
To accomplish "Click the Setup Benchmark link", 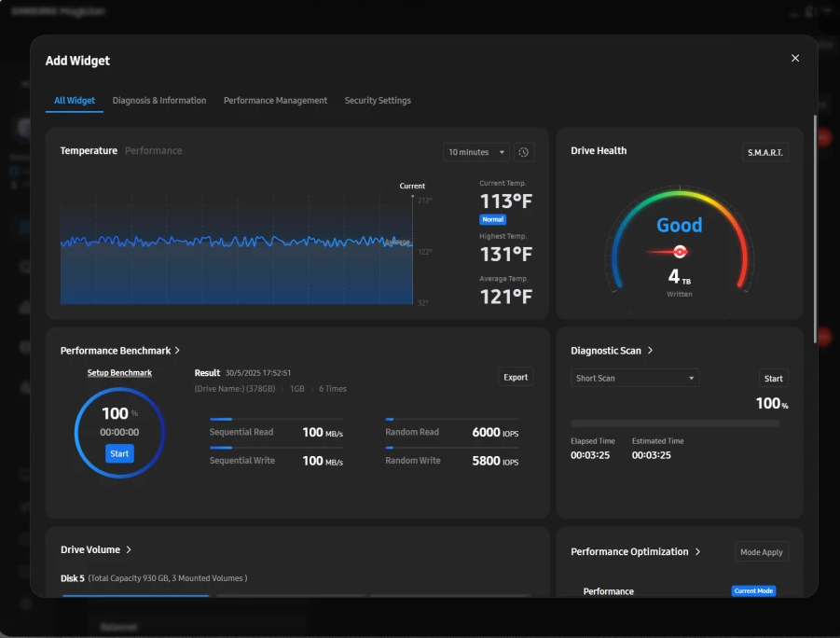I will (x=119, y=373).
